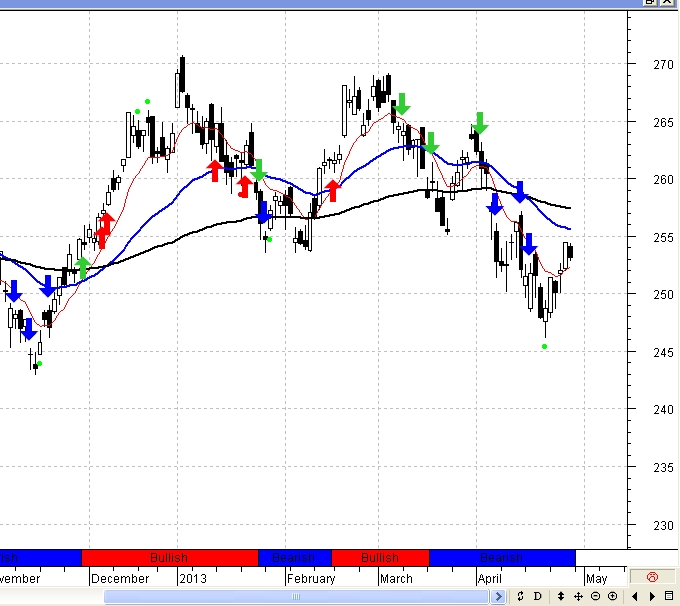This screenshot has height=606, width=680.
Task: Click the Bearish band before February
Action: pos(294,558)
